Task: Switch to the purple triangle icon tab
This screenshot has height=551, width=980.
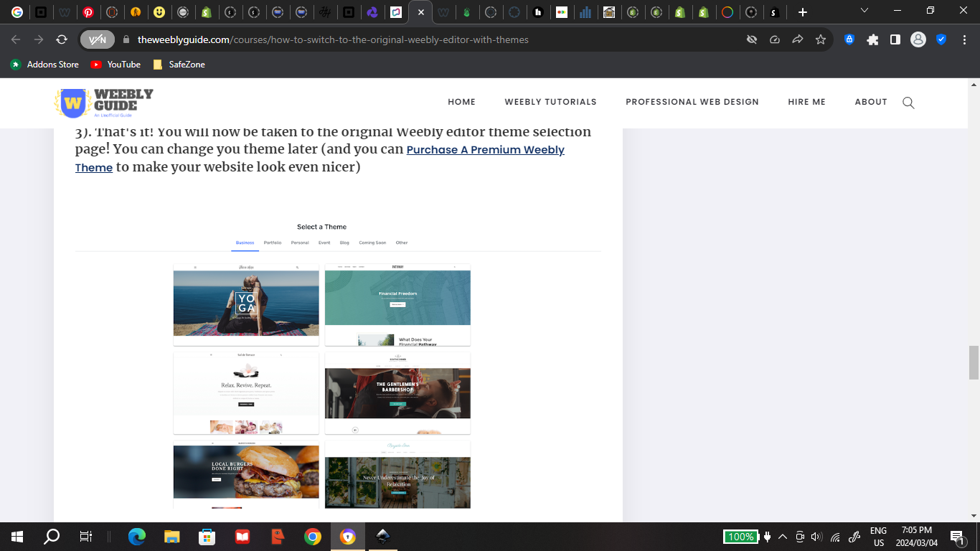Action: (x=372, y=12)
